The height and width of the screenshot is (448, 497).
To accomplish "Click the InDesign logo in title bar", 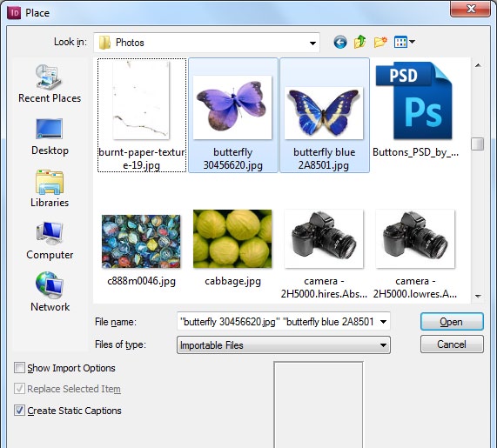I will 14,13.
